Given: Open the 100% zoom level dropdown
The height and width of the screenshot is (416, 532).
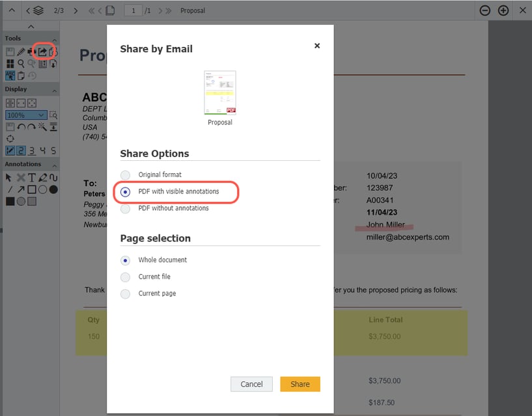Looking at the screenshot, I should click(25, 115).
